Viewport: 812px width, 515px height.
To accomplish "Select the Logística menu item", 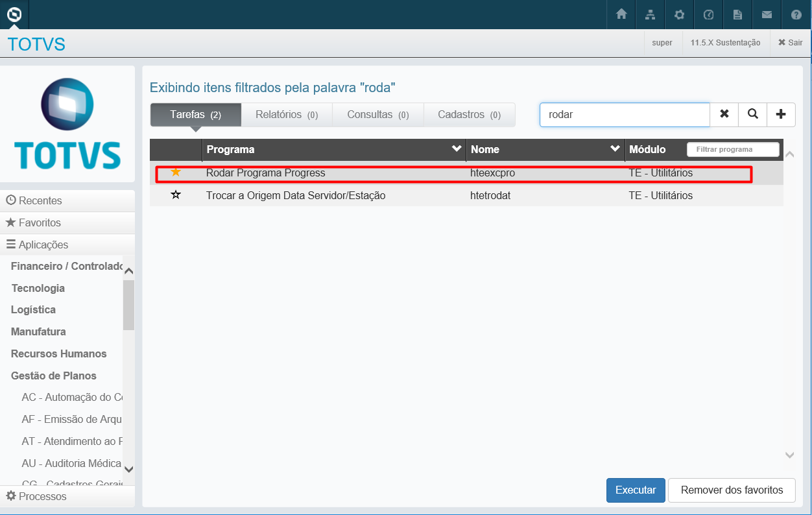I will (33, 309).
